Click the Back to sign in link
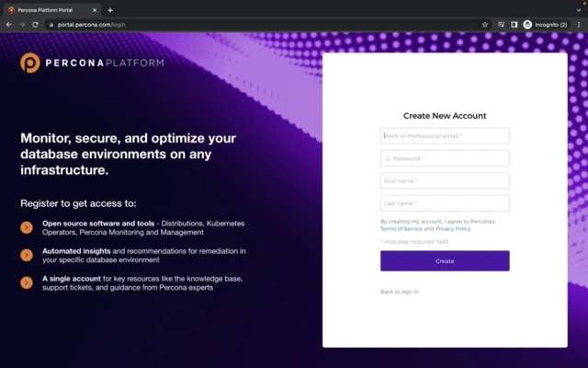 tap(400, 292)
